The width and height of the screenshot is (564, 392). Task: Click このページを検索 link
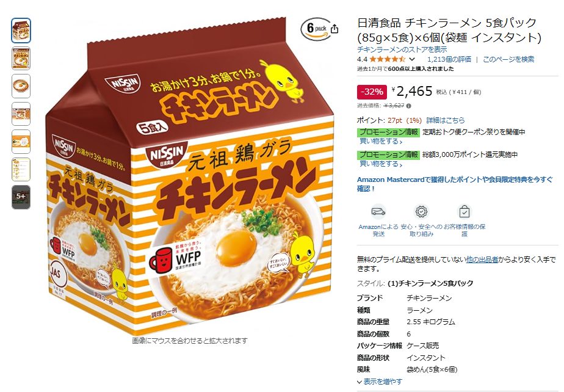(x=508, y=59)
